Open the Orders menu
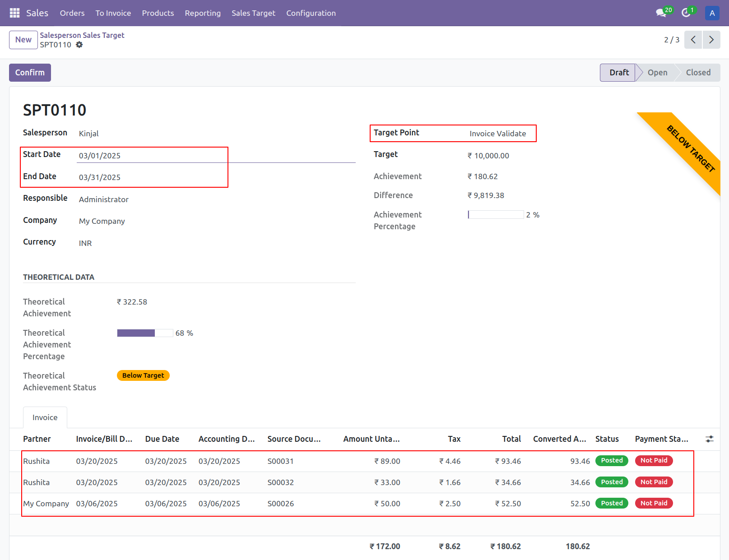Screen dimensions: 729x560 72,13
